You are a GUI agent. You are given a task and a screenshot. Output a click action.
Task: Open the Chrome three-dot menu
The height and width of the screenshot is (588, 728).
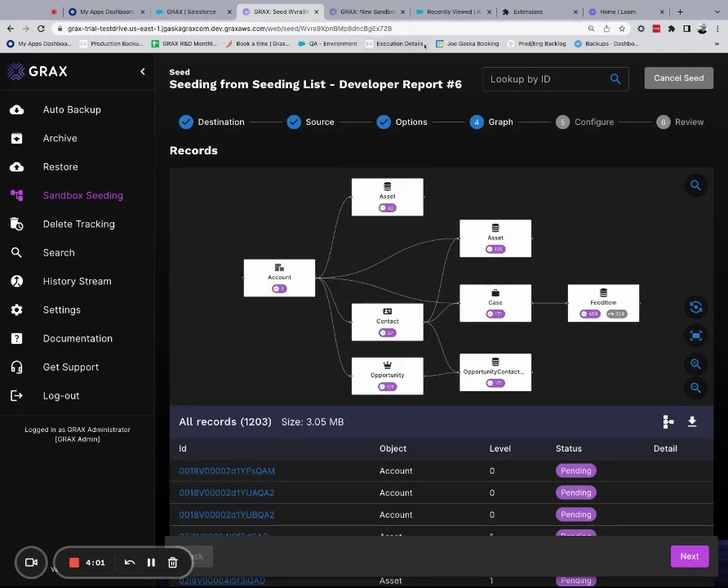[x=717, y=29]
